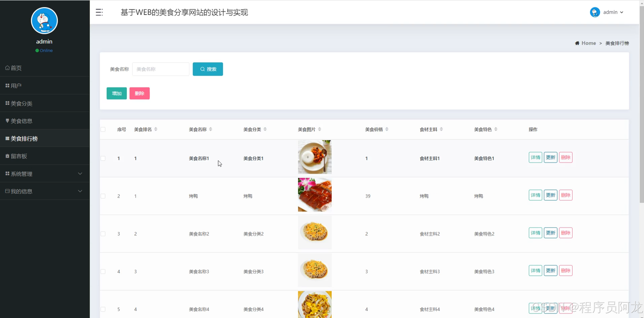Click the Doraemon profile picture in the sidebar
The image size is (644, 318).
pos(44,21)
